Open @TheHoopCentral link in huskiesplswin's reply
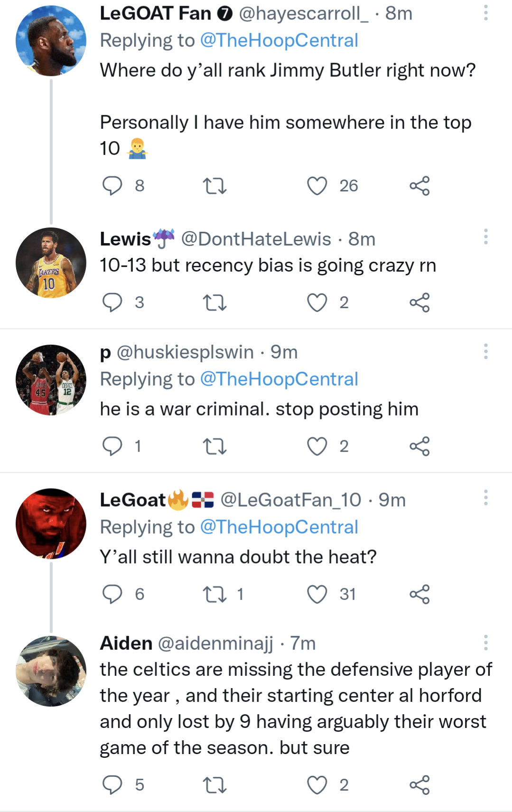 (279, 379)
